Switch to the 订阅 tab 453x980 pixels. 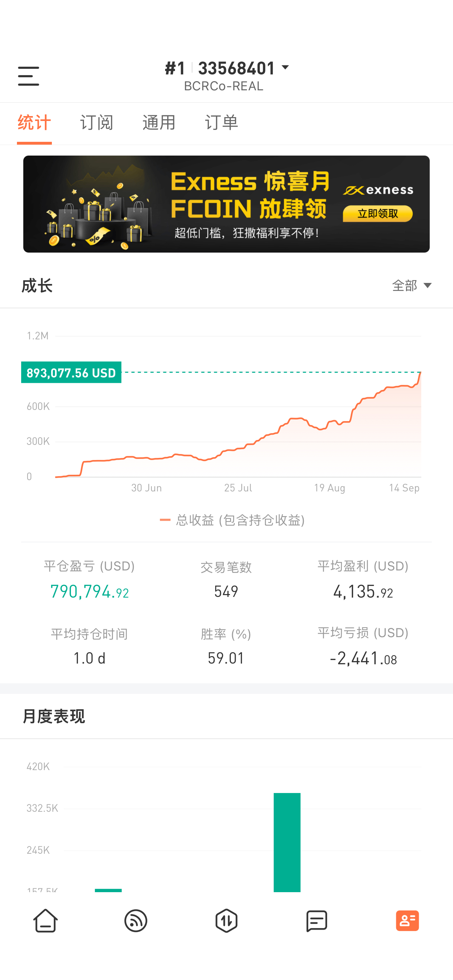(x=97, y=123)
